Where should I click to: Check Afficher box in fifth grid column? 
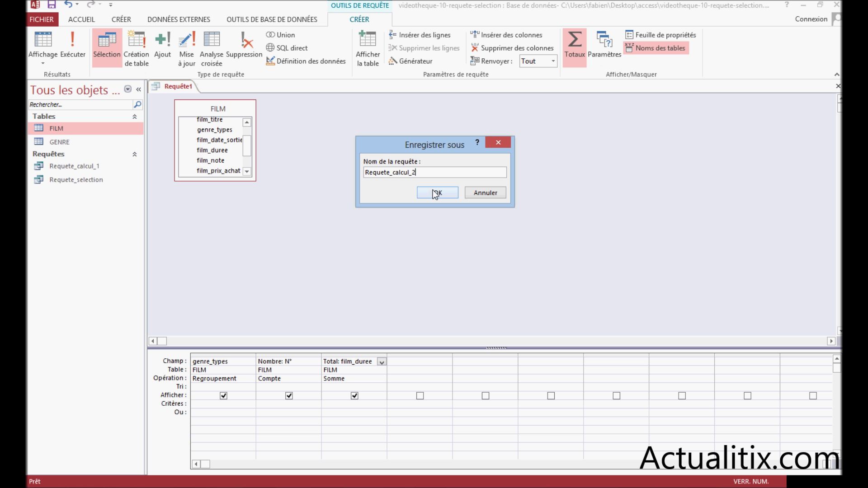point(486,395)
